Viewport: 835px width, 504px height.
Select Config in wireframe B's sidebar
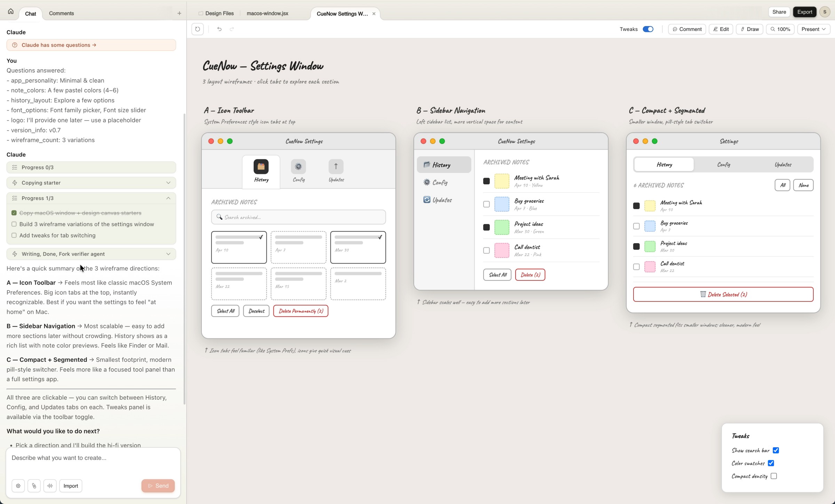coord(440,182)
